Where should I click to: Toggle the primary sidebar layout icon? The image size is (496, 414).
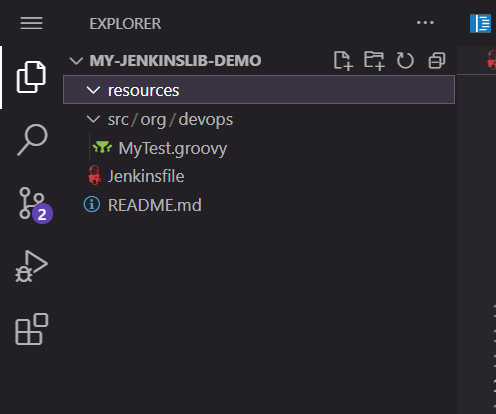480,23
